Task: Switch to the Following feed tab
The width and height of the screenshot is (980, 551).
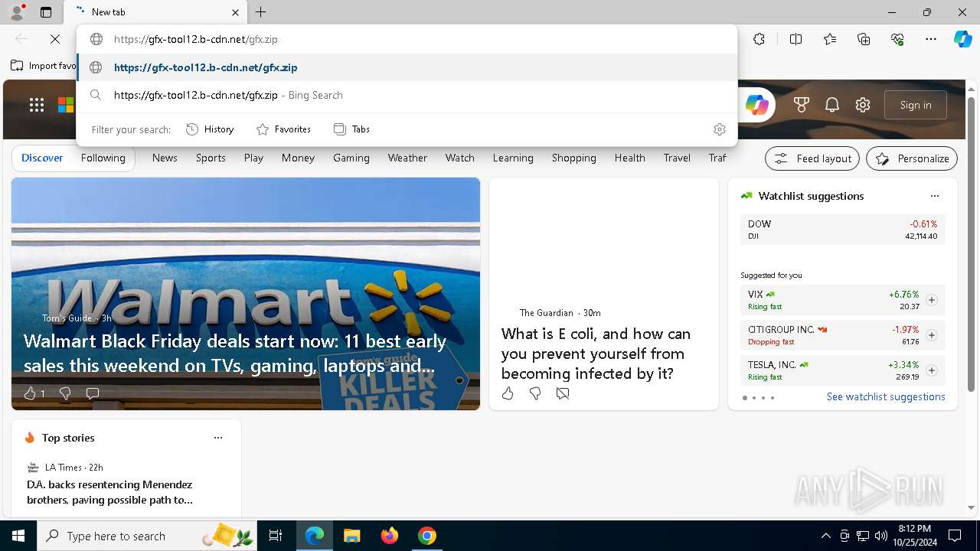Action: (103, 158)
